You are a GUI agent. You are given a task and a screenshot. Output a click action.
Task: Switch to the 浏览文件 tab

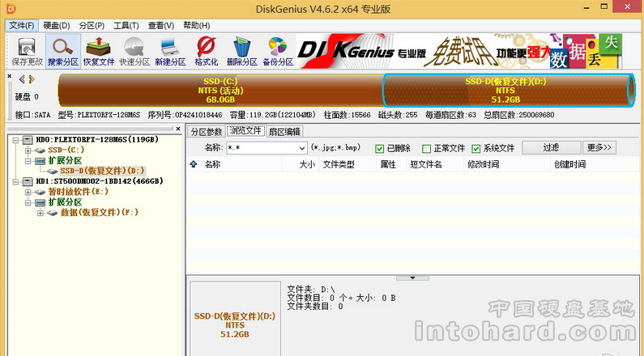245,130
